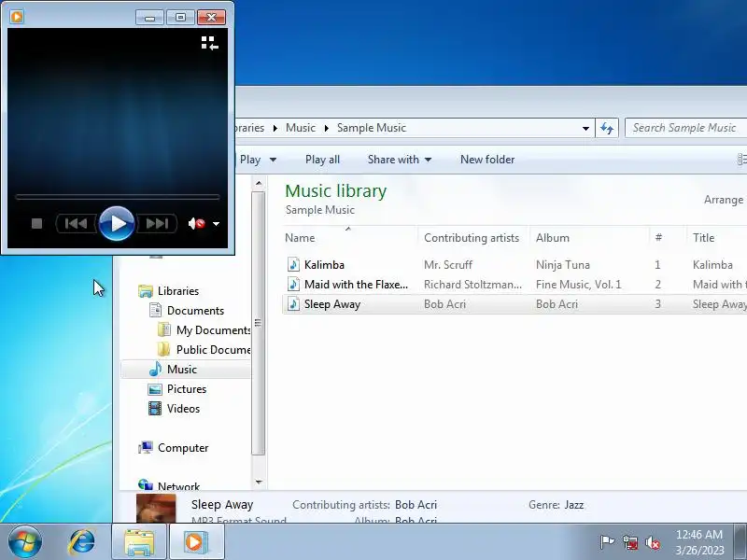Select Music in the address breadcrumb
The image size is (747, 560).
point(301,128)
